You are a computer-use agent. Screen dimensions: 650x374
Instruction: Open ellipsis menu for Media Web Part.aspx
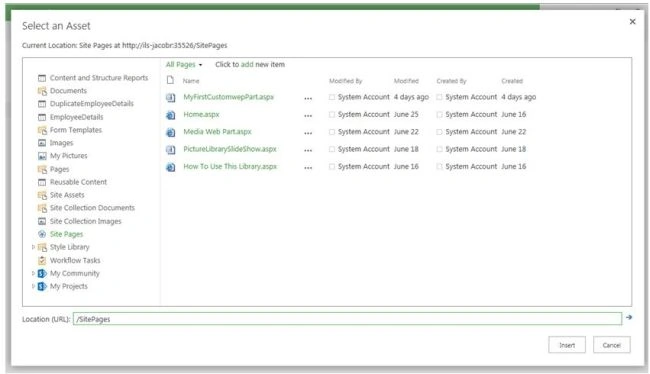pos(308,134)
